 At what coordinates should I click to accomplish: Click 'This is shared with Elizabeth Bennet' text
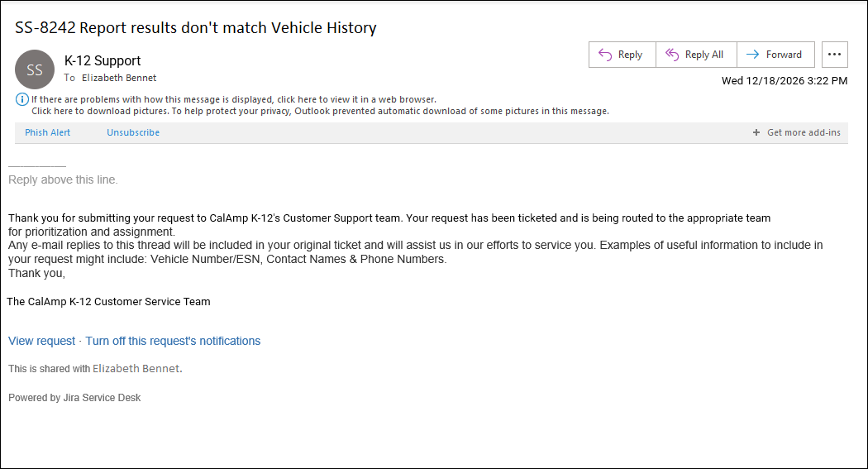95,369
